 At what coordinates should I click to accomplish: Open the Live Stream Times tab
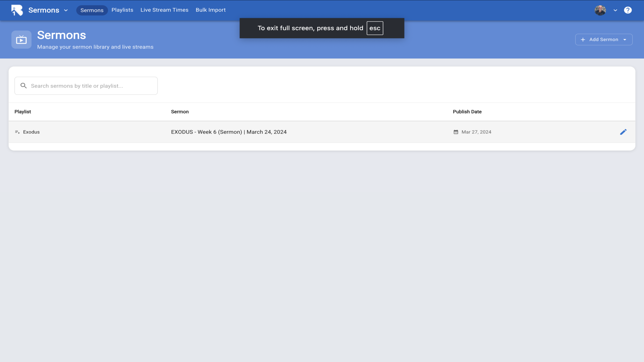click(x=164, y=10)
